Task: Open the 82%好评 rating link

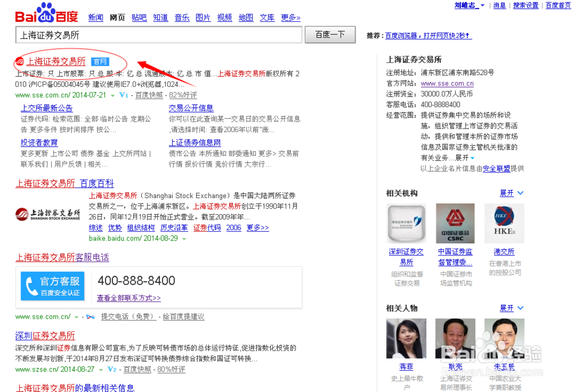Action: pyautogui.click(x=183, y=95)
